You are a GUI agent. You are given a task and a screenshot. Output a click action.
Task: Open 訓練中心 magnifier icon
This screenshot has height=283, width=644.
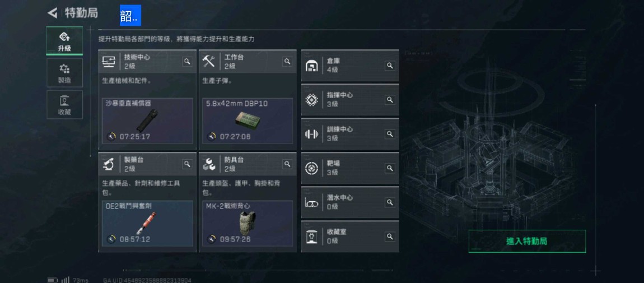coord(390,134)
